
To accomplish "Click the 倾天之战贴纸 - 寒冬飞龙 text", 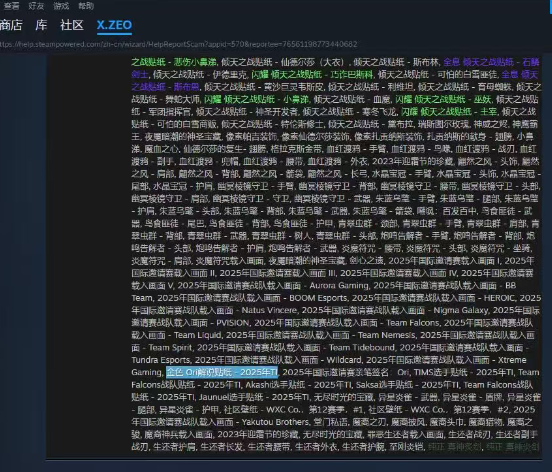I will click(x=350, y=112).
